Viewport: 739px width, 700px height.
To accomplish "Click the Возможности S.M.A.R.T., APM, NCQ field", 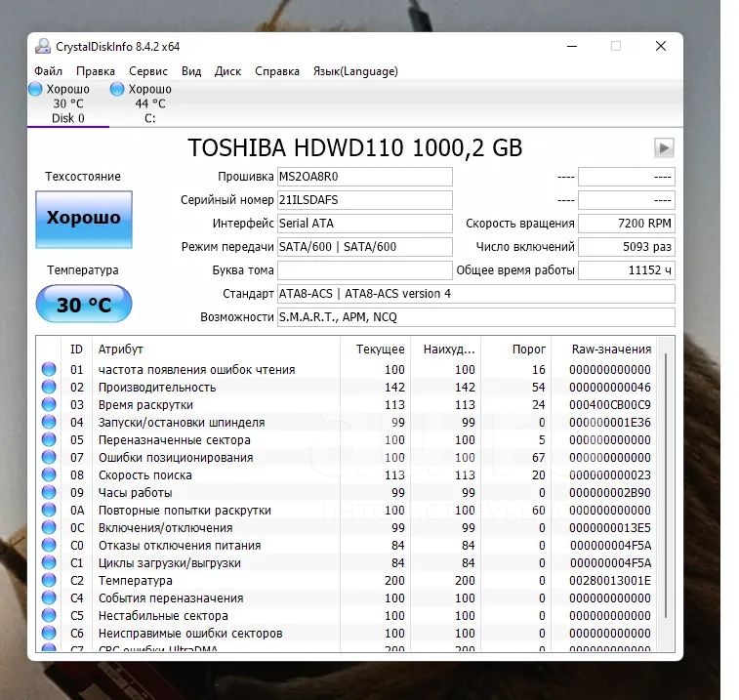I will pos(476,316).
